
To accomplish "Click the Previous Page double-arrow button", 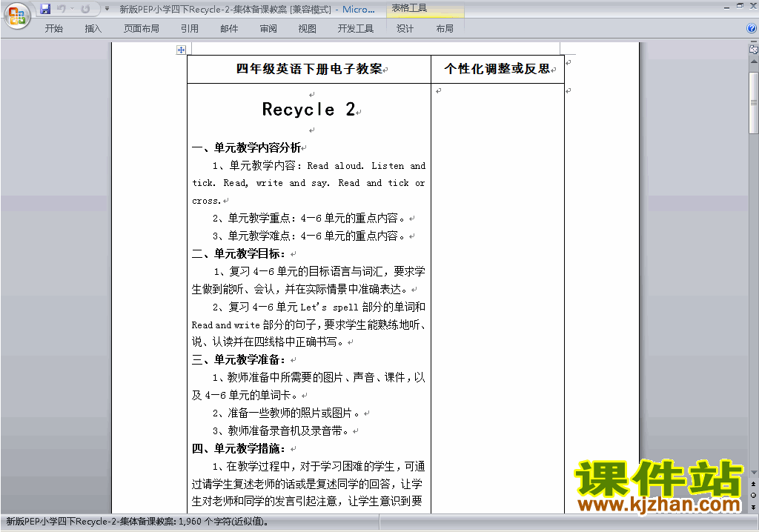I will [x=753, y=484].
